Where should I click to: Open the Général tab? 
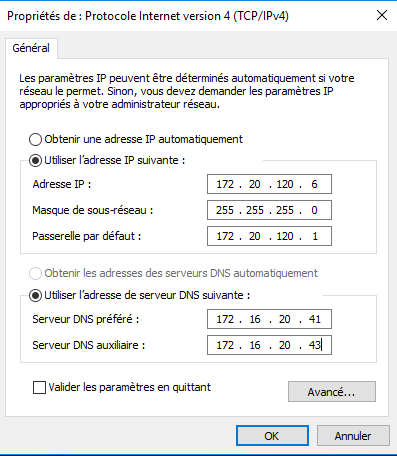(x=31, y=48)
